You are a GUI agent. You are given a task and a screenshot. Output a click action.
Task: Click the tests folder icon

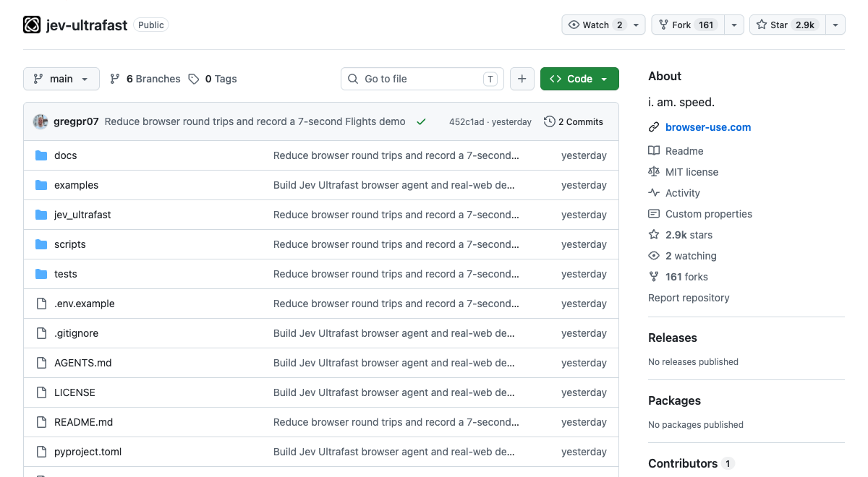41,274
